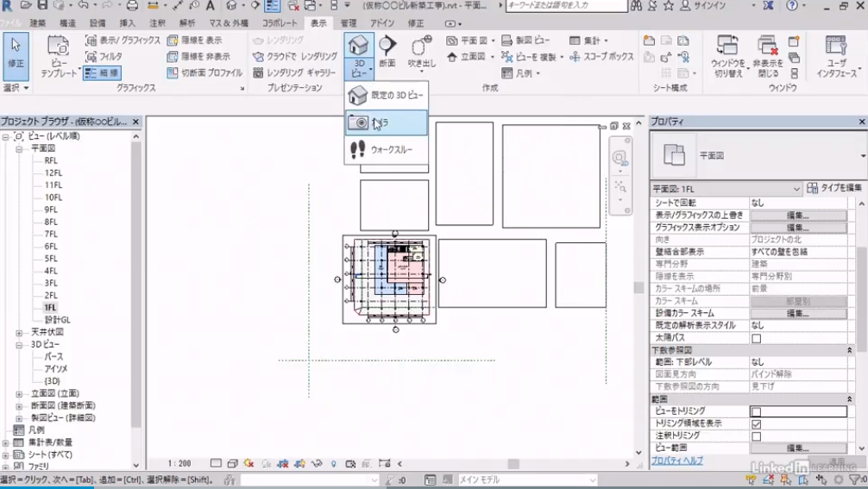This screenshot has width=868, height=489.
Task: Click 既定の3Dビュー house icon
Action: [385, 95]
